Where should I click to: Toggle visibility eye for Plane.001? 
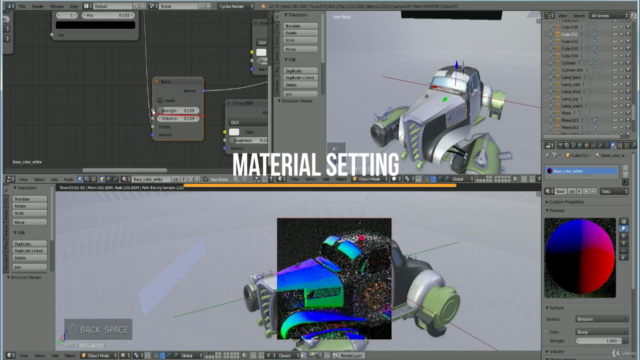point(615,120)
